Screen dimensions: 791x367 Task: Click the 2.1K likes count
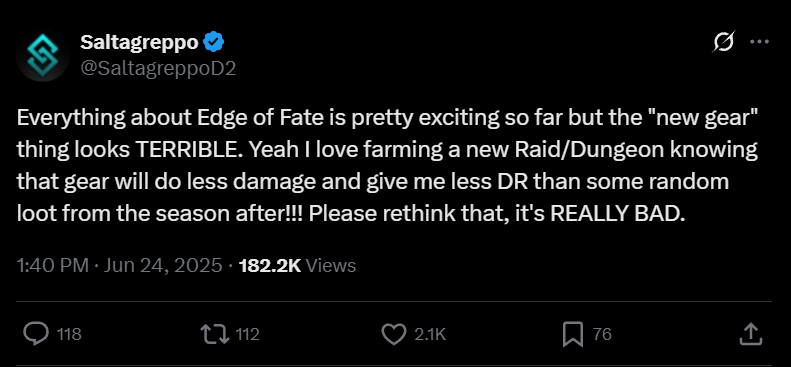click(x=430, y=334)
